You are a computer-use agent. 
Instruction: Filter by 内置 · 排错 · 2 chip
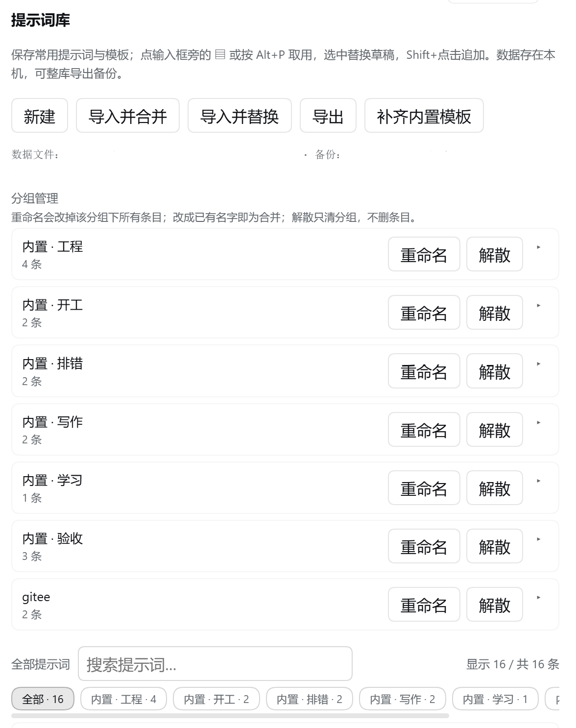pyautogui.click(x=310, y=699)
